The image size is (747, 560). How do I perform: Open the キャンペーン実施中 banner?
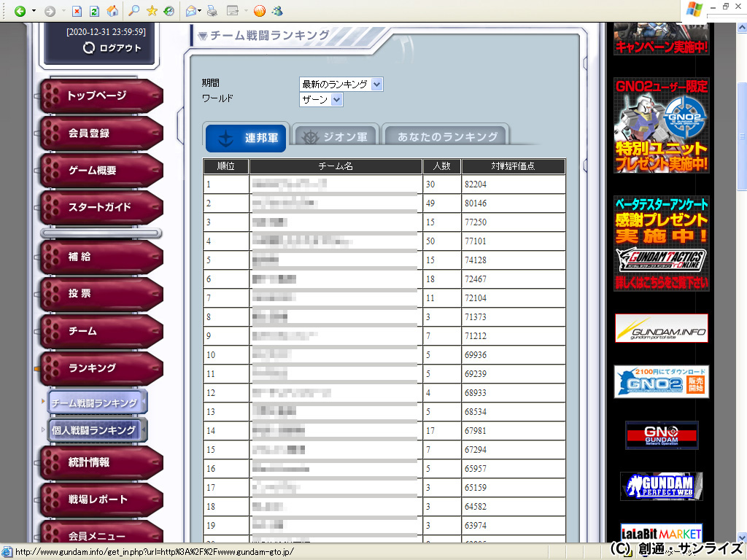(661, 39)
